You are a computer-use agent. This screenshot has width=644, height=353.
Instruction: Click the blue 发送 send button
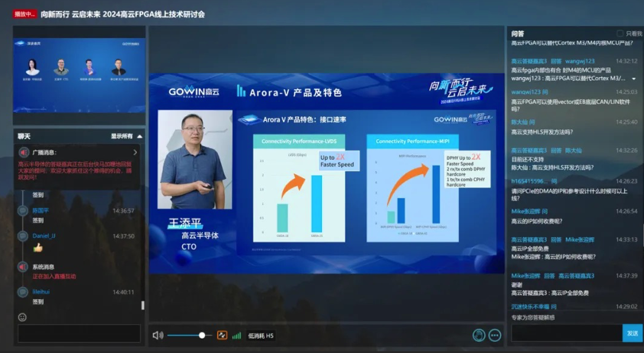tap(633, 333)
